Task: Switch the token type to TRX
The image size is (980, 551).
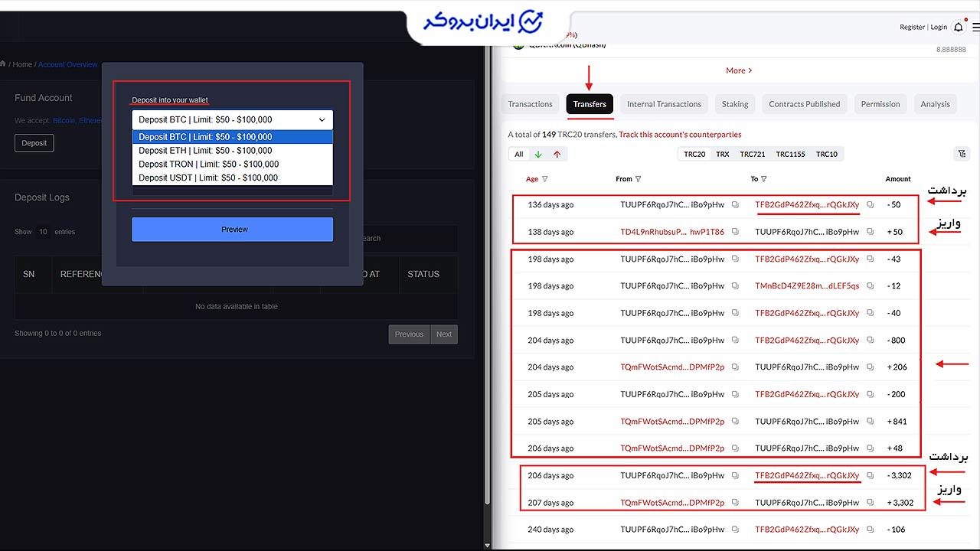Action: coord(722,154)
